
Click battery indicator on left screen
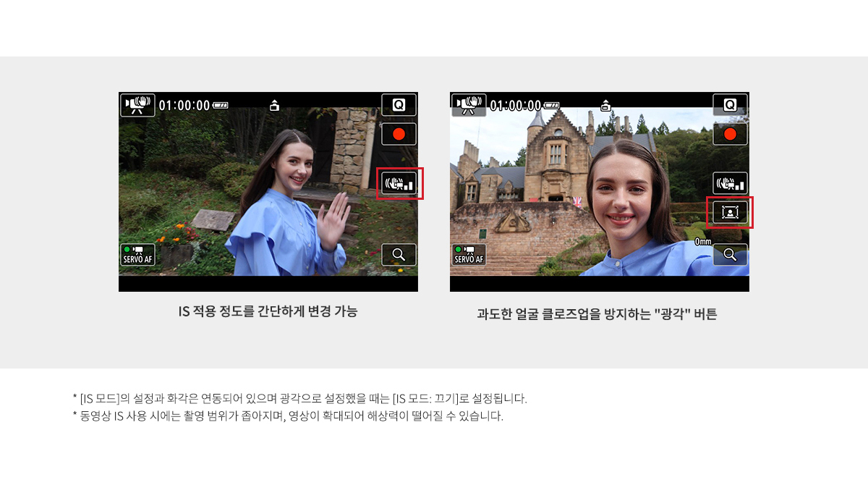(221, 106)
